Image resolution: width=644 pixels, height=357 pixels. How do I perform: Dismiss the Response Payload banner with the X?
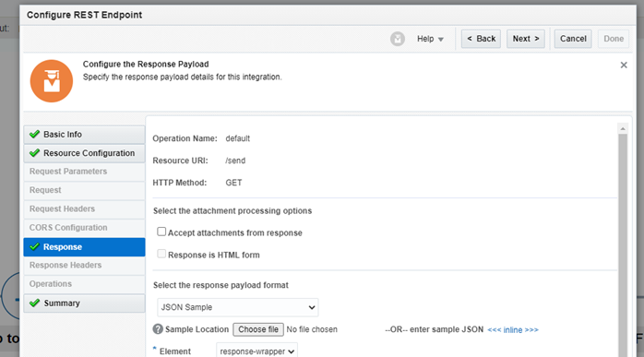624,65
